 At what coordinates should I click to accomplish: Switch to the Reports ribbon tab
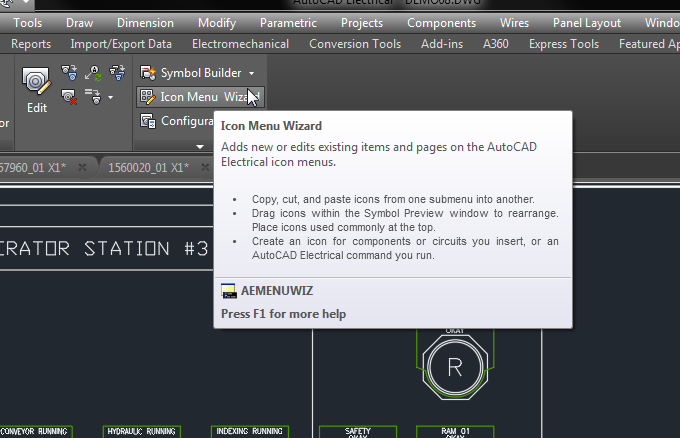tap(31, 44)
